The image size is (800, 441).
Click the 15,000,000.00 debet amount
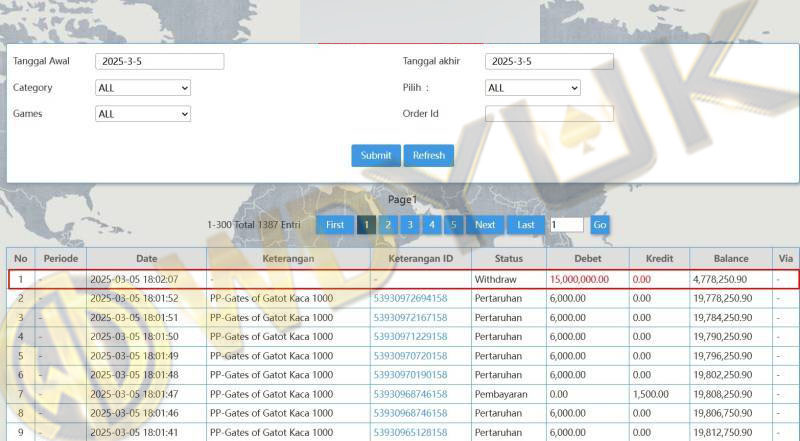[x=579, y=279]
